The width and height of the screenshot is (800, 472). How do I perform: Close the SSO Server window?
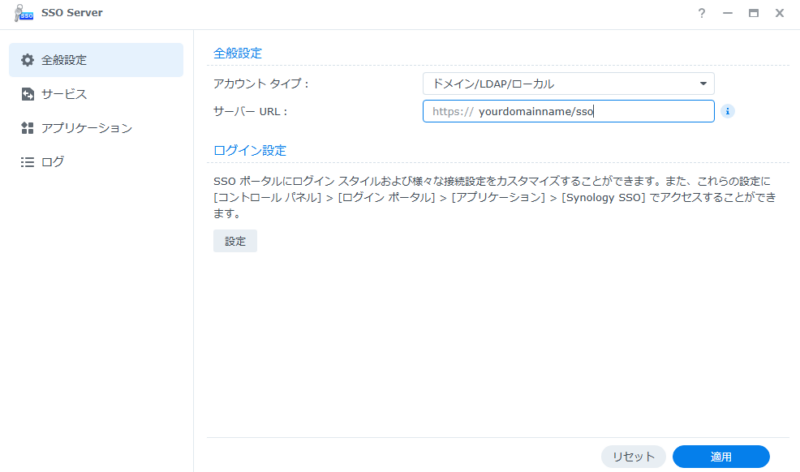tap(780, 13)
